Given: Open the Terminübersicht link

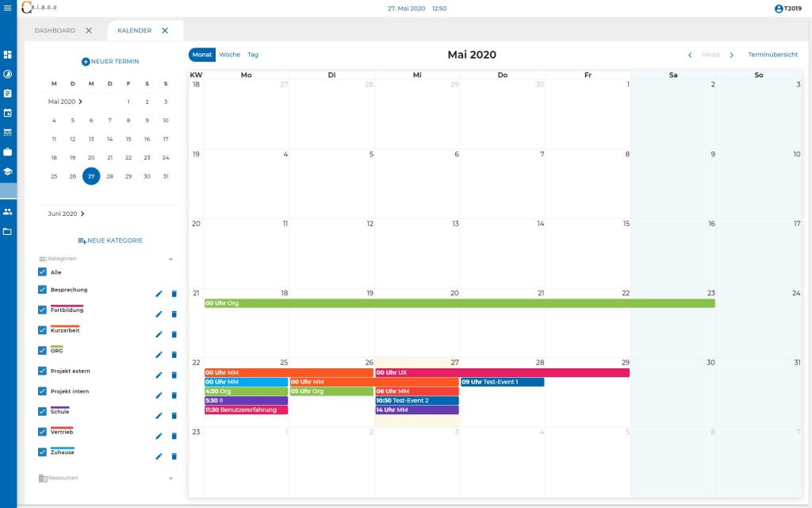Looking at the screenshot, I should point(772,55).
